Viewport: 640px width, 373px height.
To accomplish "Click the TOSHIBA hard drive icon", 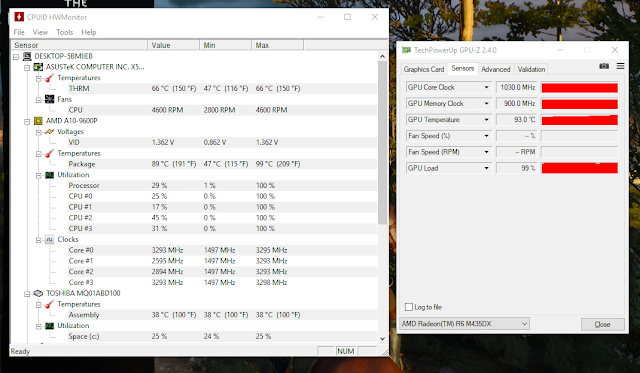I will (38, 293).
